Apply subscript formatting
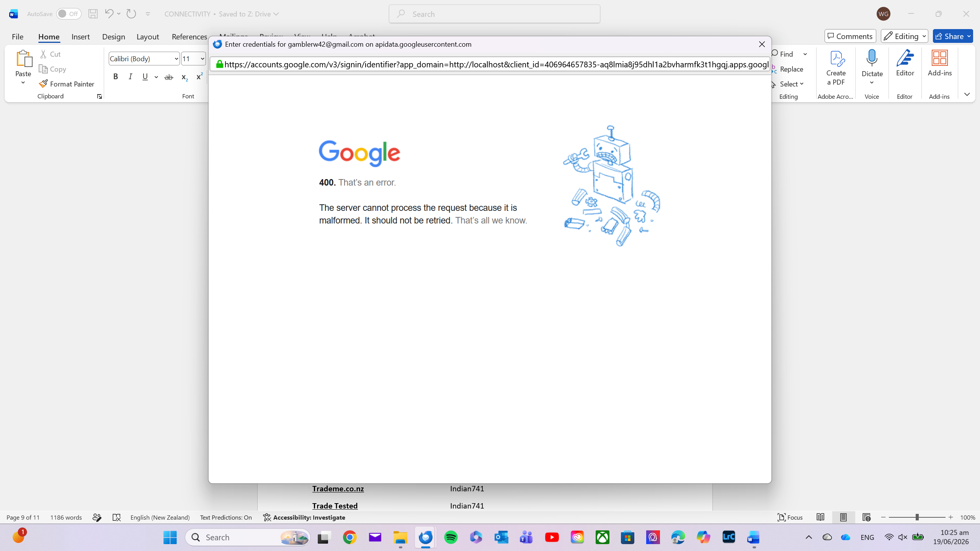 tap(184, 77)
